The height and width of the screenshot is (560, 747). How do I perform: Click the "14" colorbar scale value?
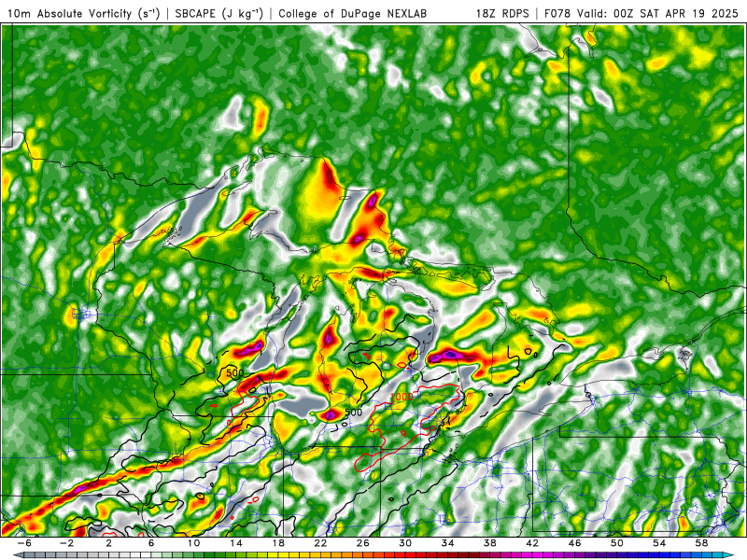pos(236,543)
